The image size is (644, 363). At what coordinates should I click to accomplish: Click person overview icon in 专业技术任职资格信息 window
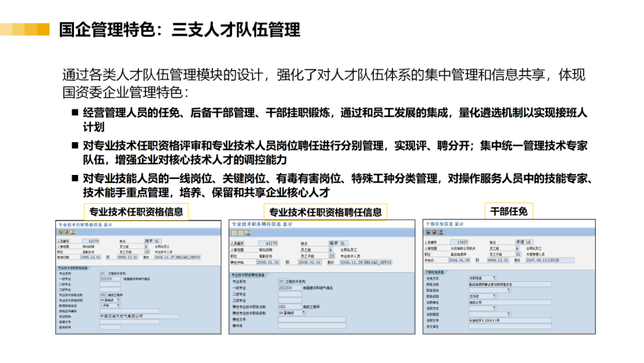[x=72, y=232]
